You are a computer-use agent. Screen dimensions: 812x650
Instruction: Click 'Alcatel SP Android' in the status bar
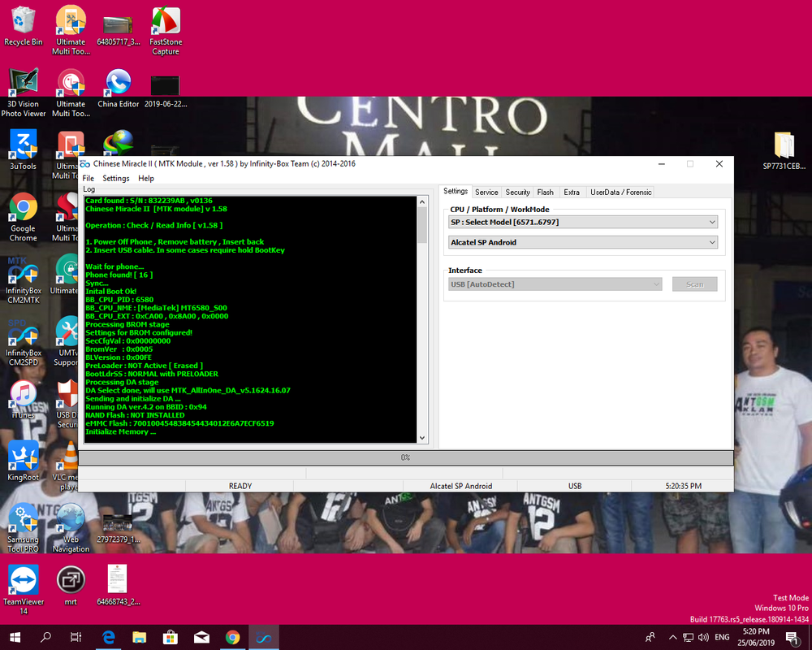coord(460,486)
